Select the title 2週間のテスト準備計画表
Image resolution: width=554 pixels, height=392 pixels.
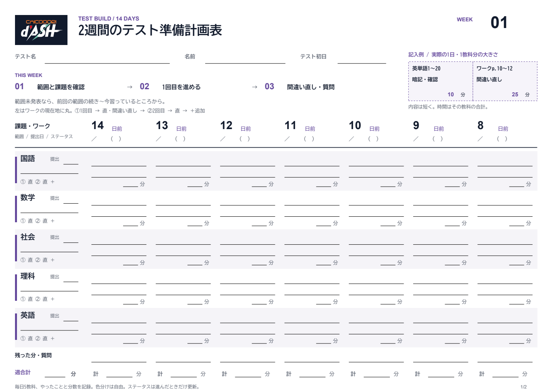click(150, 30)
